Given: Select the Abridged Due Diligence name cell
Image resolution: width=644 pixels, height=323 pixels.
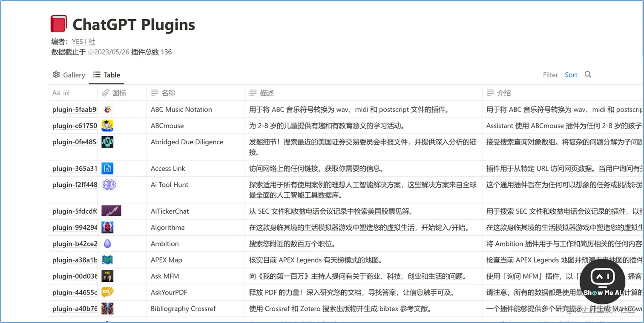Looking at the screenshot, I should point(195,147).
